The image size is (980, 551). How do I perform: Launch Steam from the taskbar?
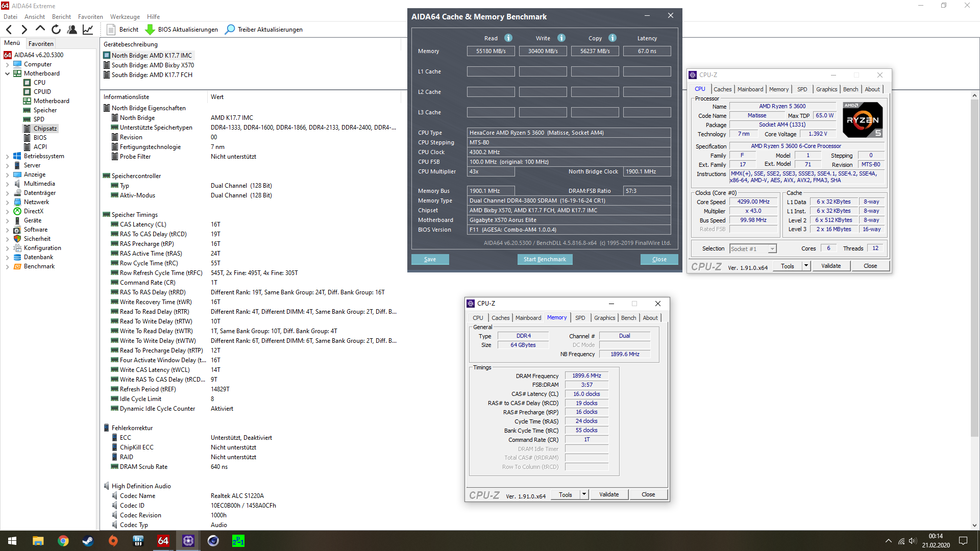tap(88, 540)
